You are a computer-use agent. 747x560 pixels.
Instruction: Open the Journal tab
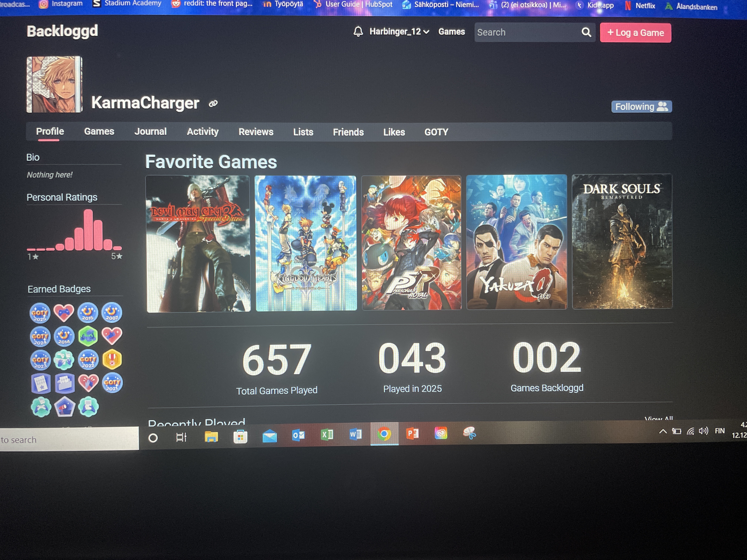tap(150, 132)
